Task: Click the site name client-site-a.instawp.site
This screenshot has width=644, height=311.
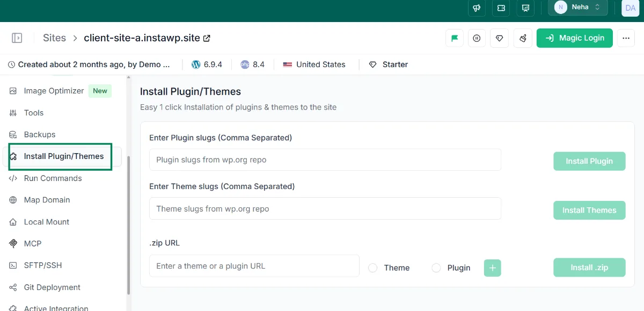Action: (x=142, y=38)
